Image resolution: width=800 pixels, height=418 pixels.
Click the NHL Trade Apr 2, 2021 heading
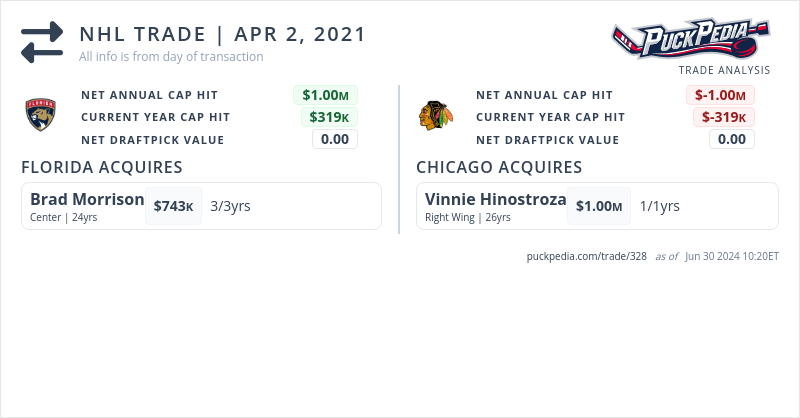click(x=222, y=34)
